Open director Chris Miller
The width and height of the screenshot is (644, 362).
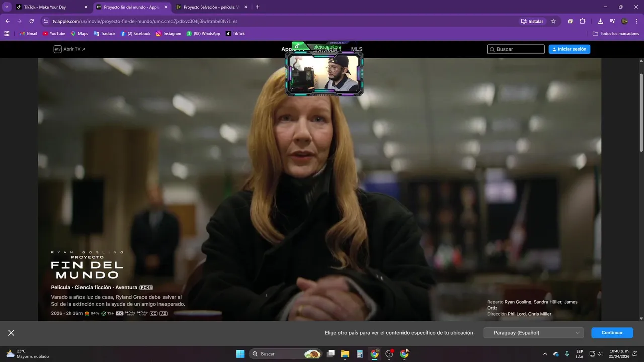point(540,314)
